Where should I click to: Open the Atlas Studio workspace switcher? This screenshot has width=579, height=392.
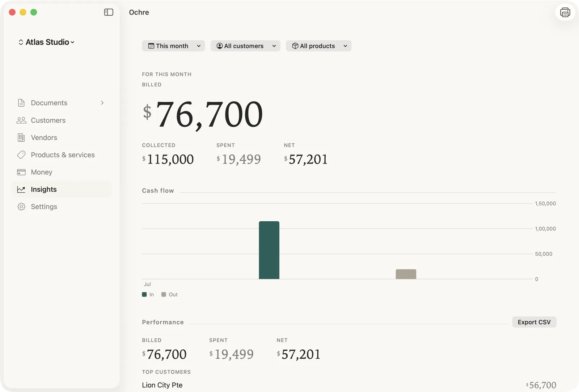tap(47, 42)
